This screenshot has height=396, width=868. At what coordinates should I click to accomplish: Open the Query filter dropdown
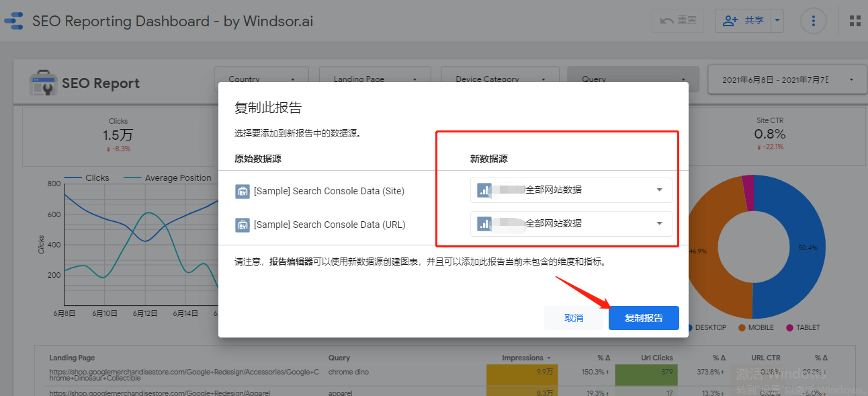(x=633, y=79)
